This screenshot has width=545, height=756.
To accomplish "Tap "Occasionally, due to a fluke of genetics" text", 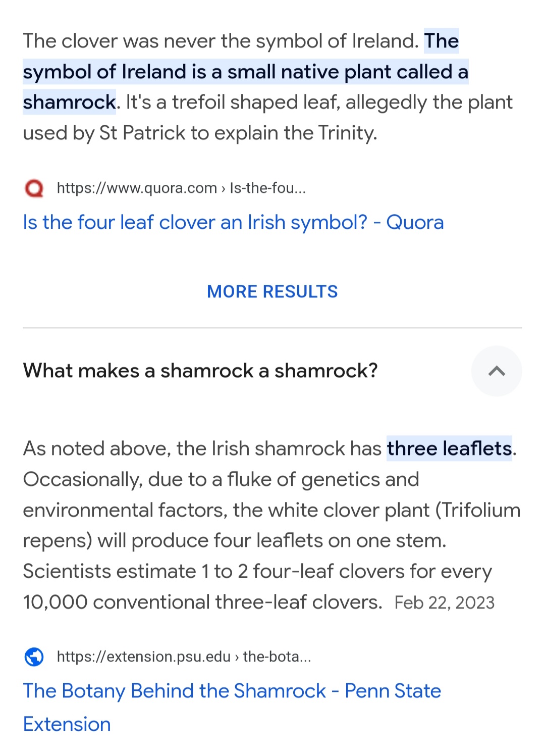I will coord(221,480).
